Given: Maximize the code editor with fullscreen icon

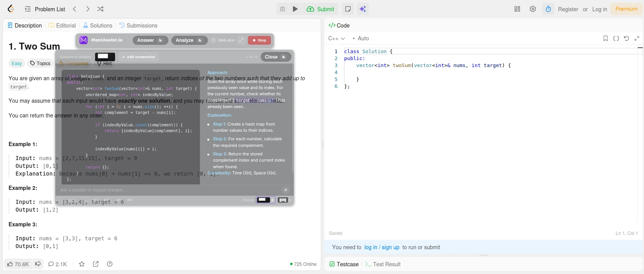Looking at the screenshot, I should (637, 38).
